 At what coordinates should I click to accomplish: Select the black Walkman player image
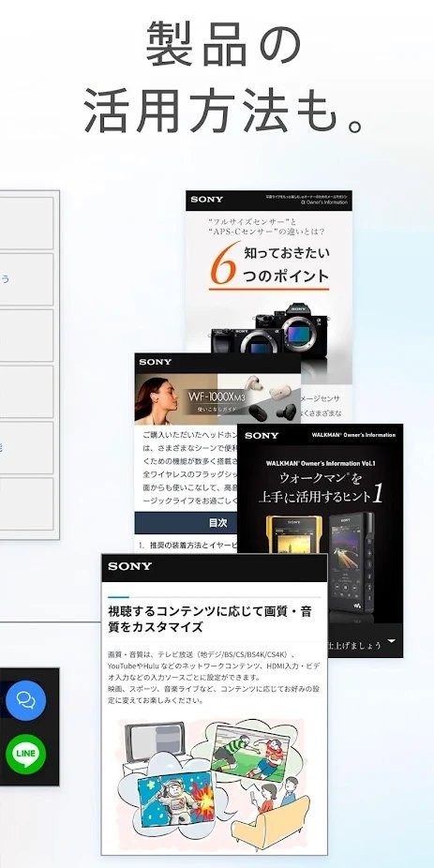[x=352, y=559]
